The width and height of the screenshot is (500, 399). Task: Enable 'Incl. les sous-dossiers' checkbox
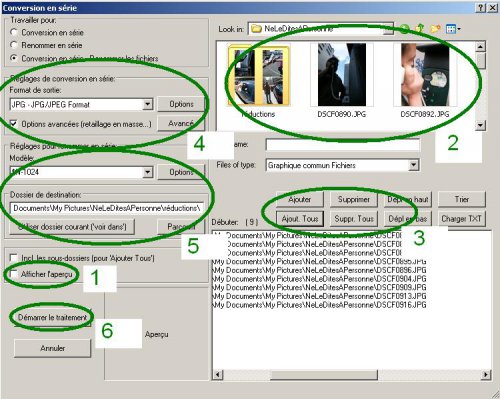[x=14, y=258]
